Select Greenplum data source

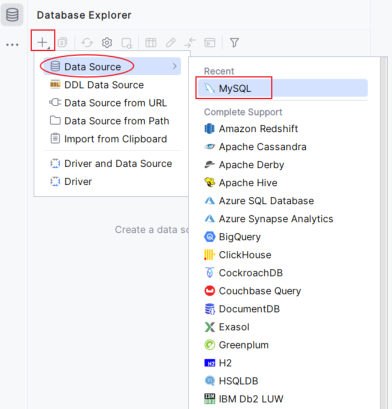pos(282,345)
